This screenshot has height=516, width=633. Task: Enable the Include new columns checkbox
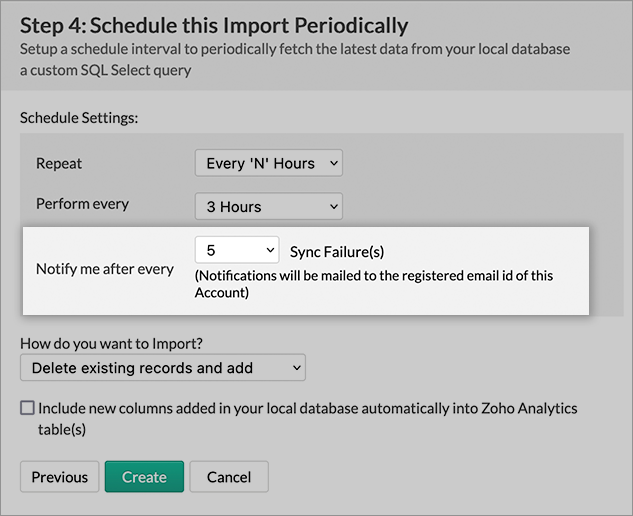27,408
